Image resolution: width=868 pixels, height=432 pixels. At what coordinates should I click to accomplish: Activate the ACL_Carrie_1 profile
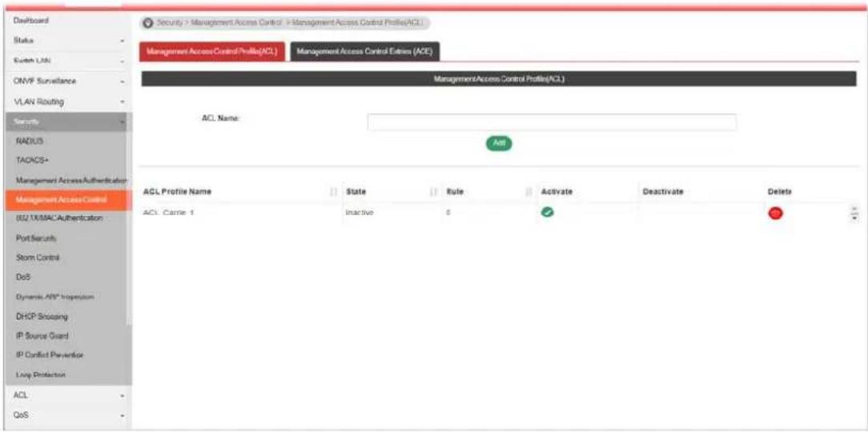(548, 213)
